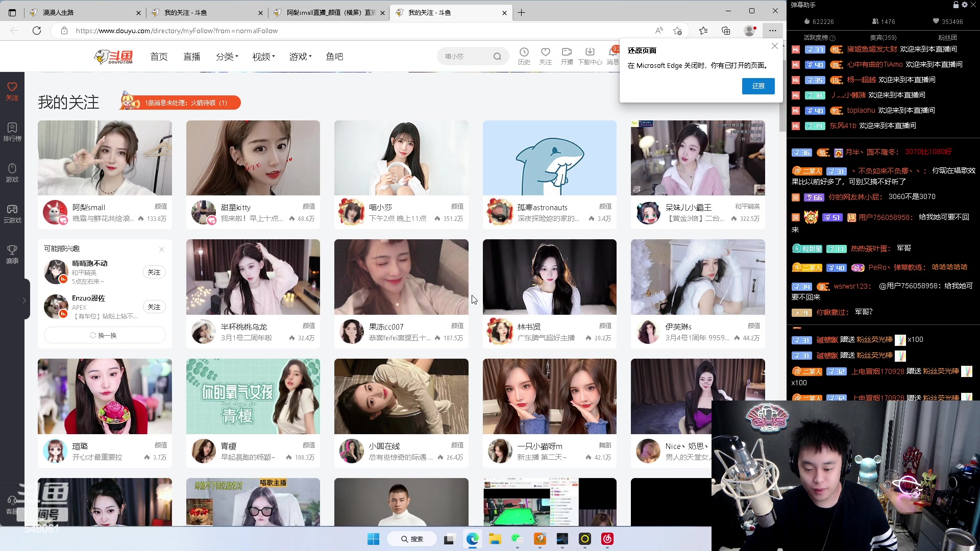Click 开播 camera icon in header
Screen dimensions: 980x551
click(567, 56)
